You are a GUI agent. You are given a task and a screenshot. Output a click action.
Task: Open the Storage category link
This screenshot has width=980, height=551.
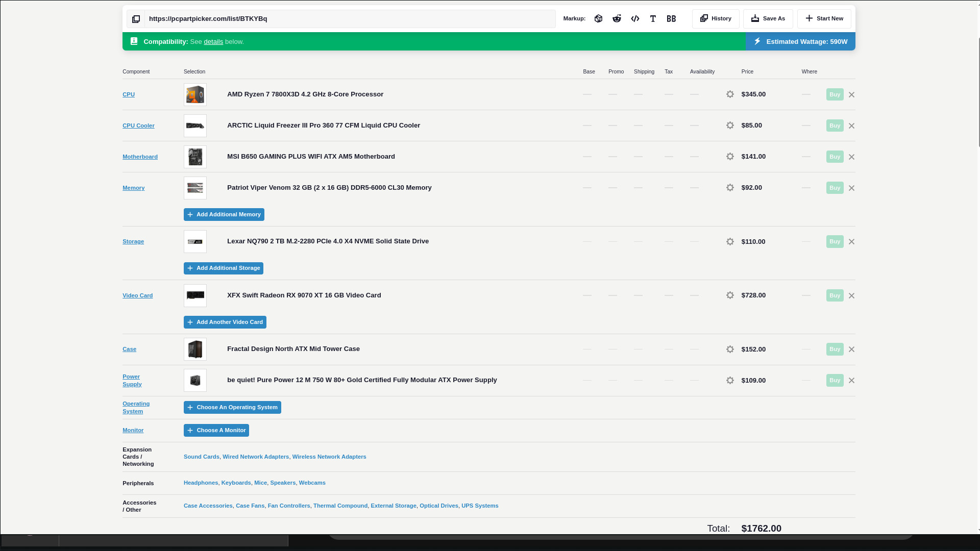133,241
